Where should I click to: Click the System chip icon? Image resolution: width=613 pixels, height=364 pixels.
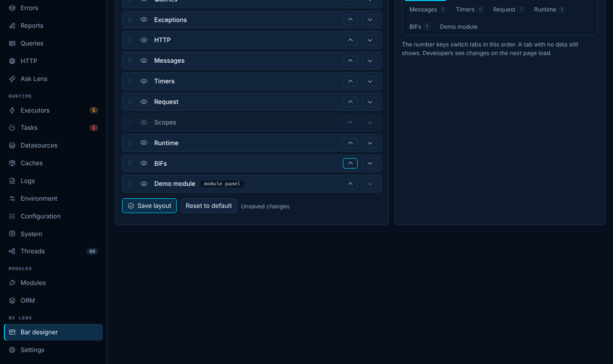[x=12, y=234]
